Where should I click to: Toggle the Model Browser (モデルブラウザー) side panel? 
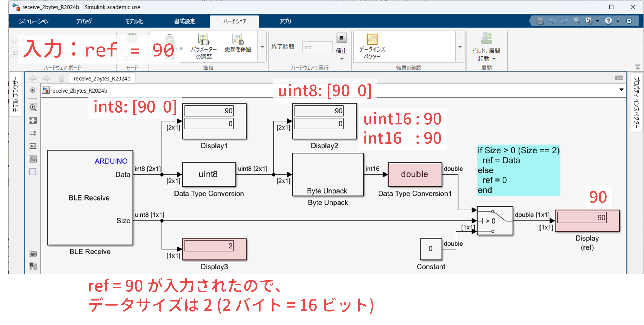point(15,94)
